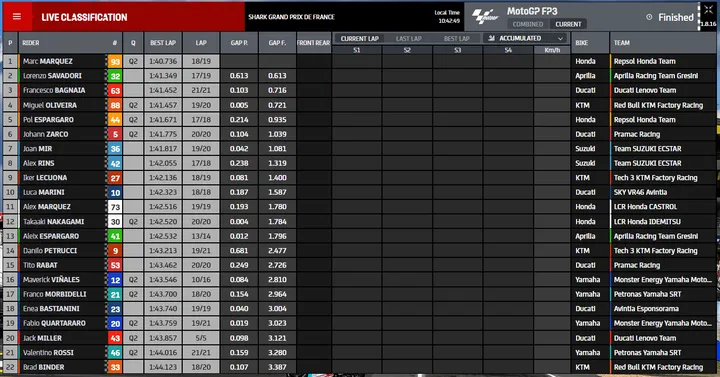Select rider Marc MARQUEZ

click(48, 61)
